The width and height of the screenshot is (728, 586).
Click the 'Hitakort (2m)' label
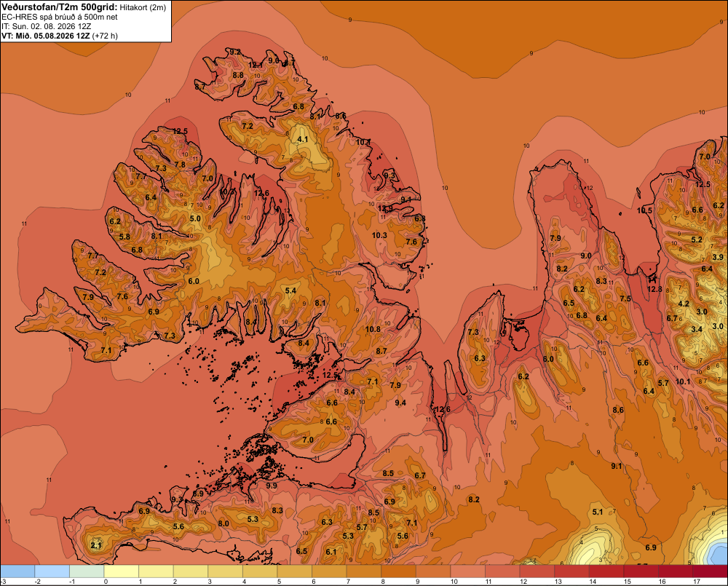click(x=143, y=7)
